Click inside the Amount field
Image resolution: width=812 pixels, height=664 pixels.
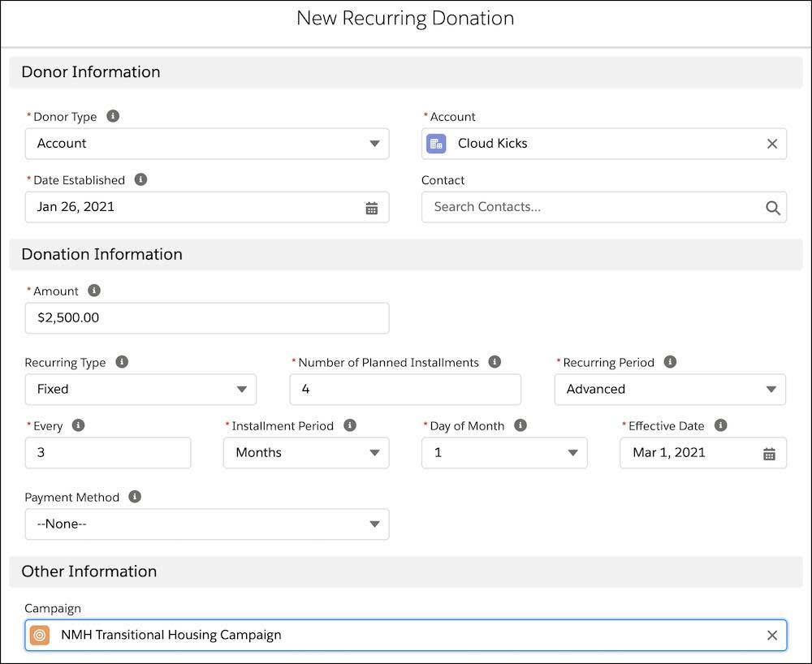pyautogui.click(x=206, y=317)
